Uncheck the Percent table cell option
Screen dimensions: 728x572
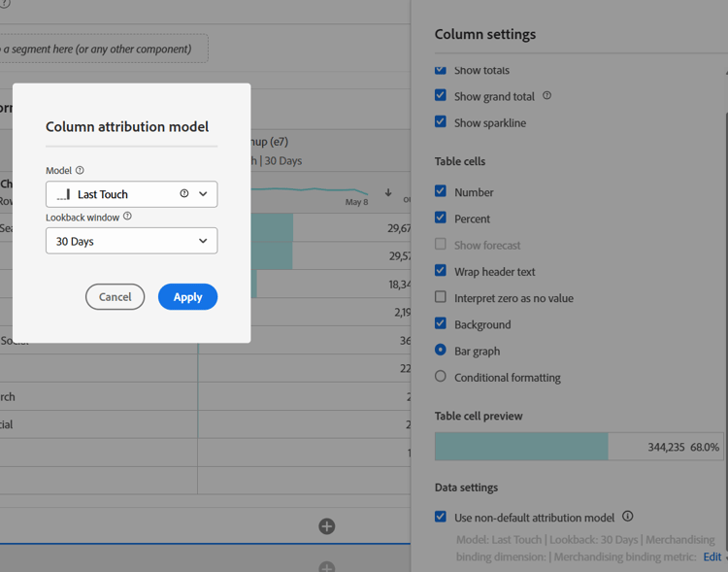point(441,219)
